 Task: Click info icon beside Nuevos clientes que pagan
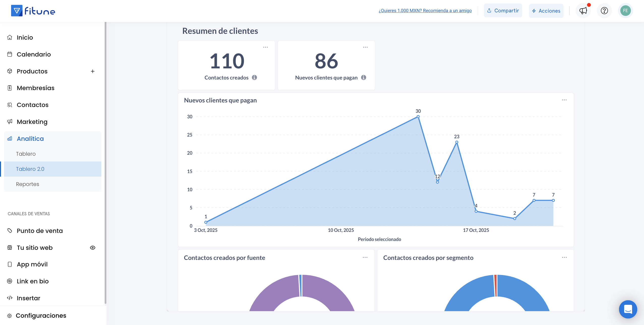coord(363,77)
